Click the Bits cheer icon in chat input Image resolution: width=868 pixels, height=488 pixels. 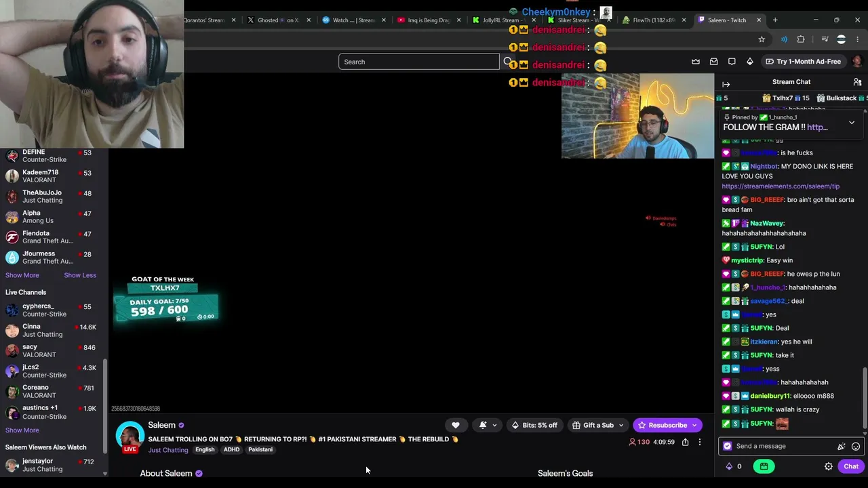click(x=842, y=446)
